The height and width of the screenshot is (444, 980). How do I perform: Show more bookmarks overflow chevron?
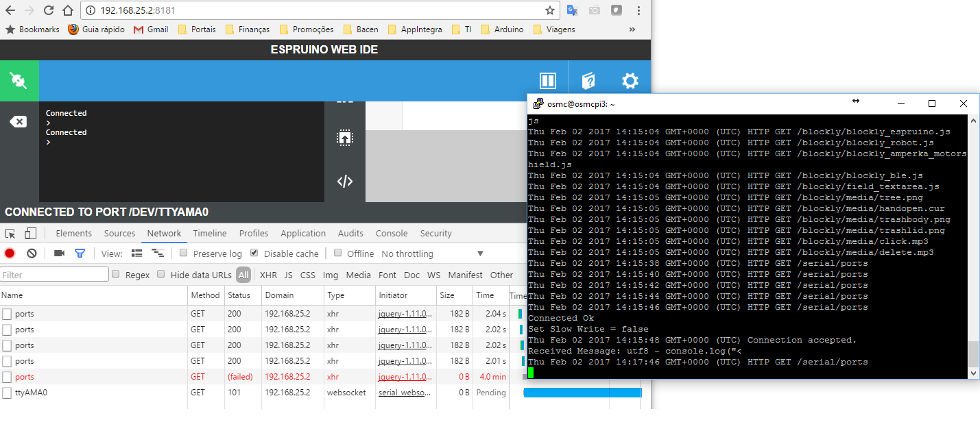pos(632,29)
